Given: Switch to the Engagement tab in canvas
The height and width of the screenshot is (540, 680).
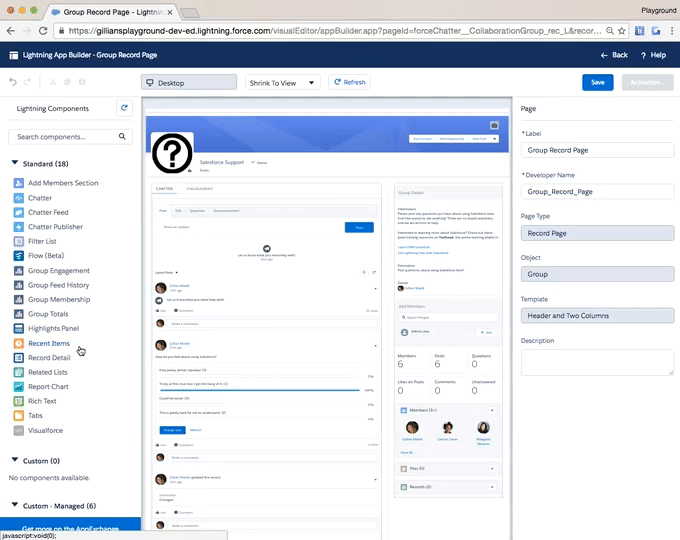Looking at the screenshot, I should coord(199,189).
